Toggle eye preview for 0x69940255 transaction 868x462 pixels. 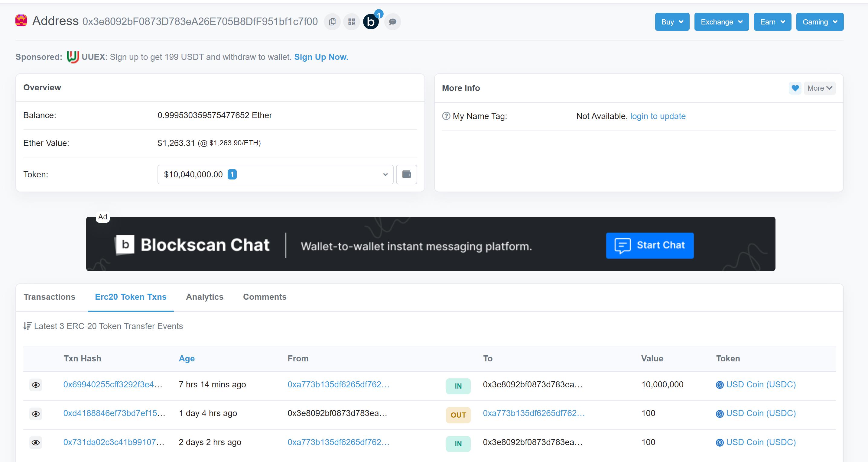click(36, 385)
